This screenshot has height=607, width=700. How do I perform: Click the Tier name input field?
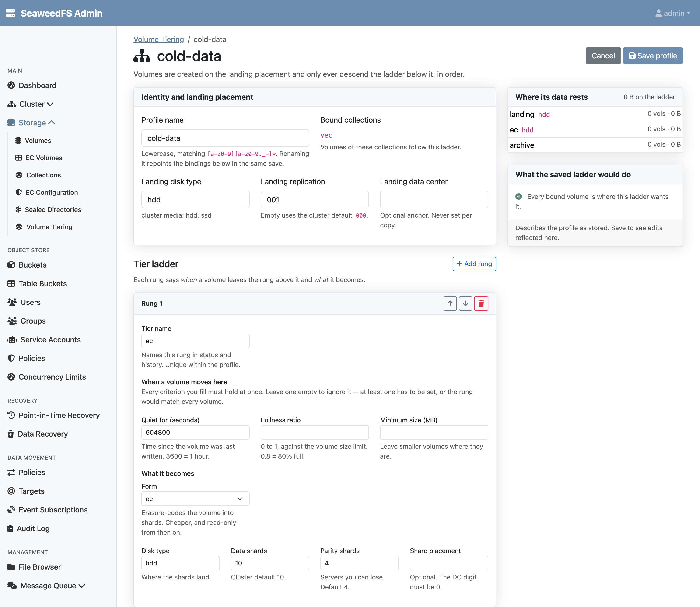coord(195,341)
